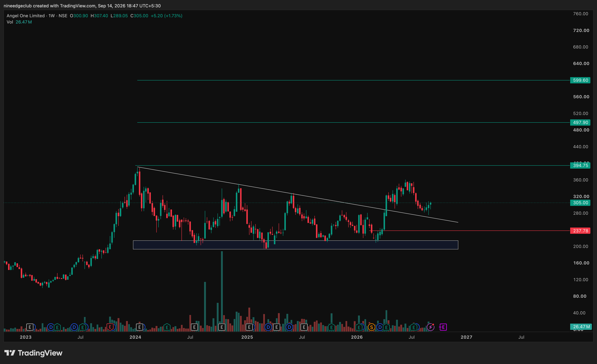Click the gray earnings marker in early 2023
Viewport: 597px width, 364px height.
(30, 327)
